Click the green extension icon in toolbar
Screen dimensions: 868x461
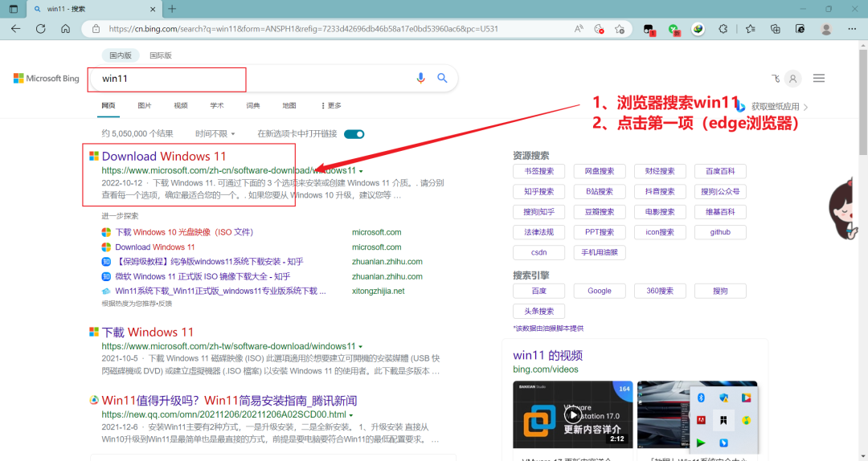pyautogui.click(x=674, y=30)
